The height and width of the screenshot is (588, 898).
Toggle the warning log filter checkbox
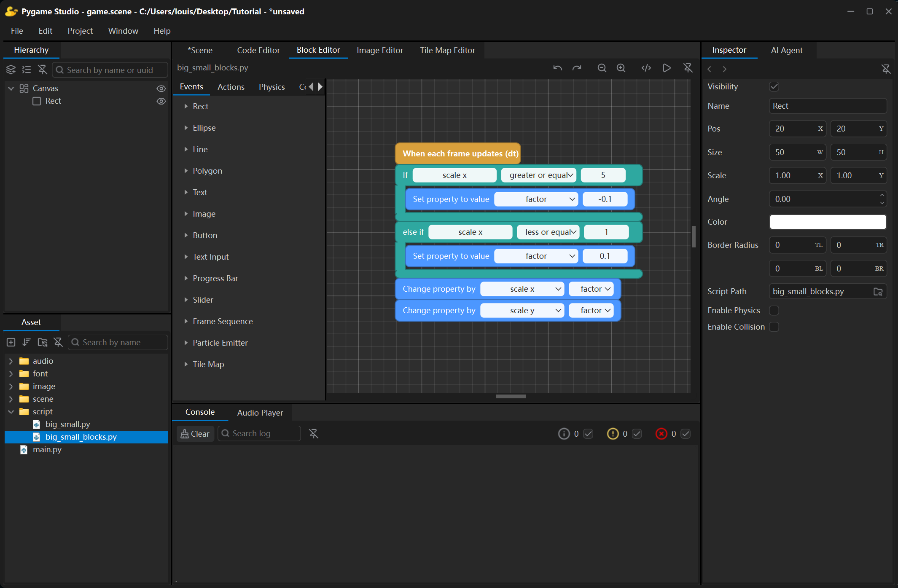(x=637, y=434)
